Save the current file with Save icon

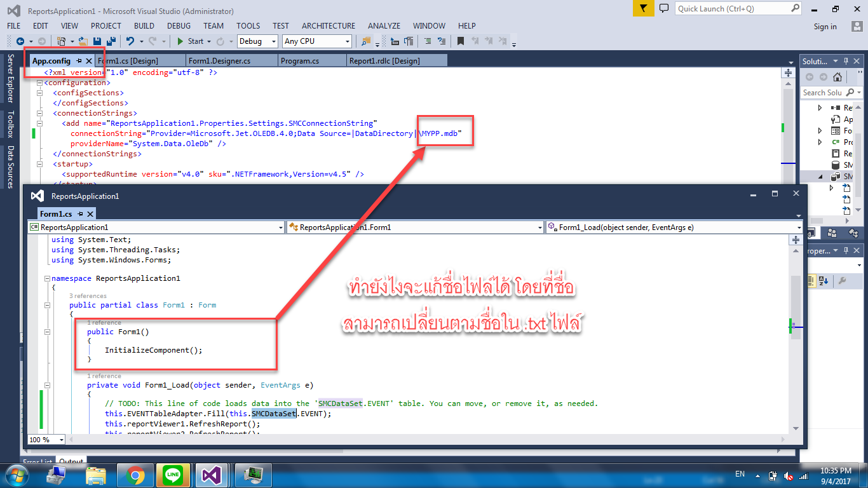(97, 41)
